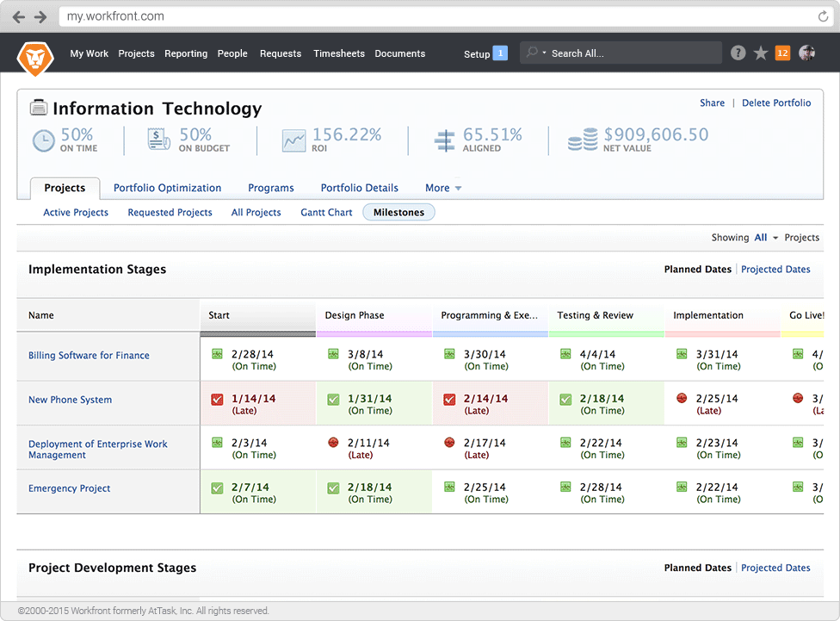Click into the Search All field
This screenshot has width=840, height=621.
628,53
